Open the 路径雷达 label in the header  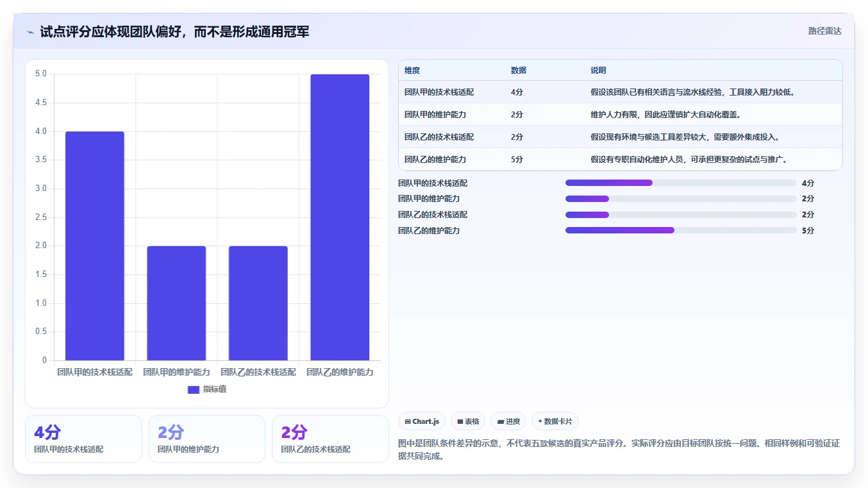824,31
